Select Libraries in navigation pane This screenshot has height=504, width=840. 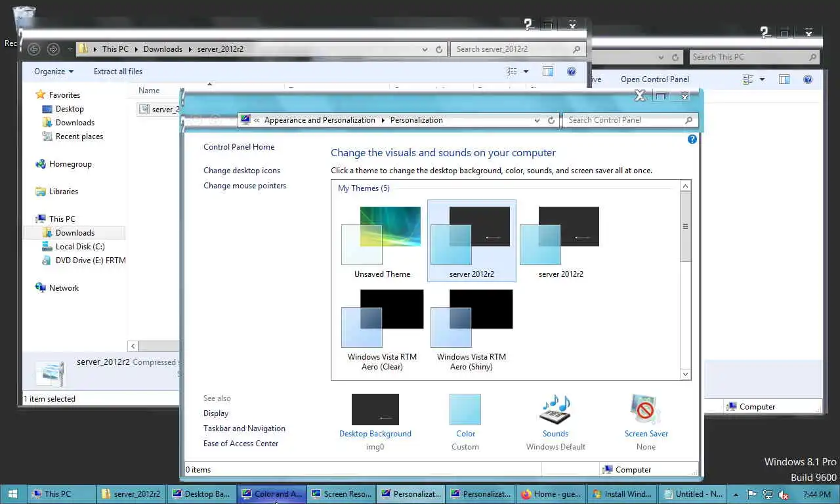click(64, 192)
